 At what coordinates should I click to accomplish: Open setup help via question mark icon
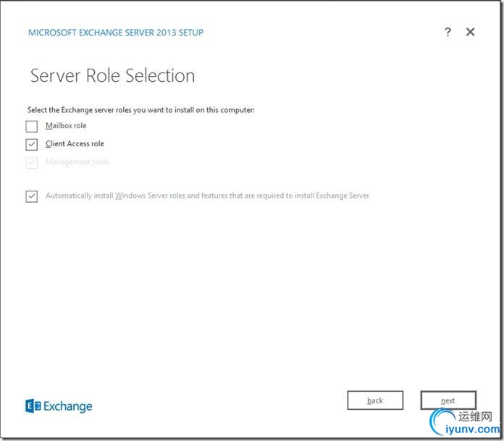[x=448, y=32]
